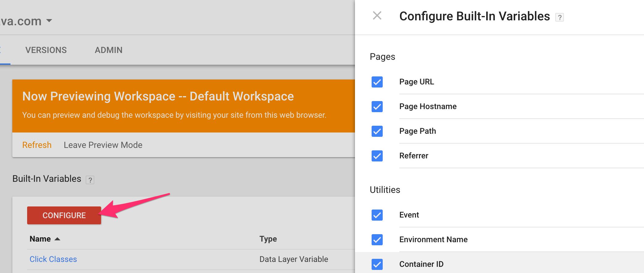This screenshot has width=644, height=273.
Task: Click Leave Preview Mode
Action: (103, 145)
